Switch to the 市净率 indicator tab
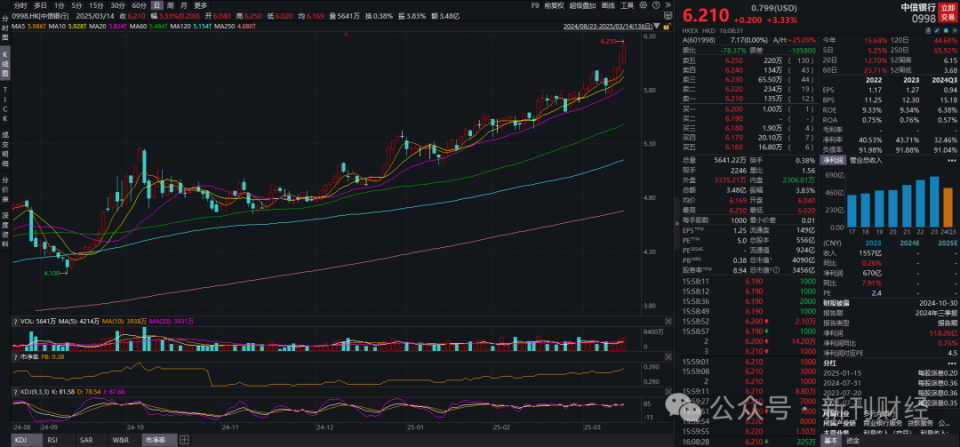 coord(159,439)
